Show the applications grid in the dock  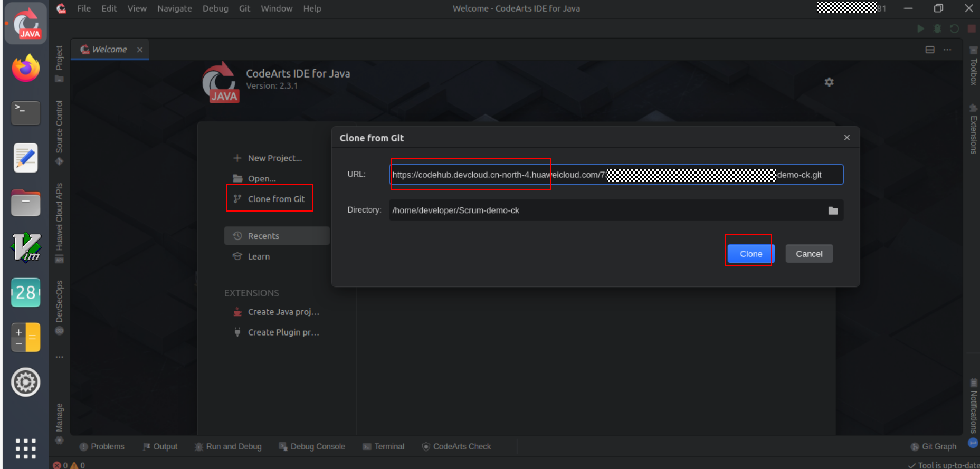point(26,448)
